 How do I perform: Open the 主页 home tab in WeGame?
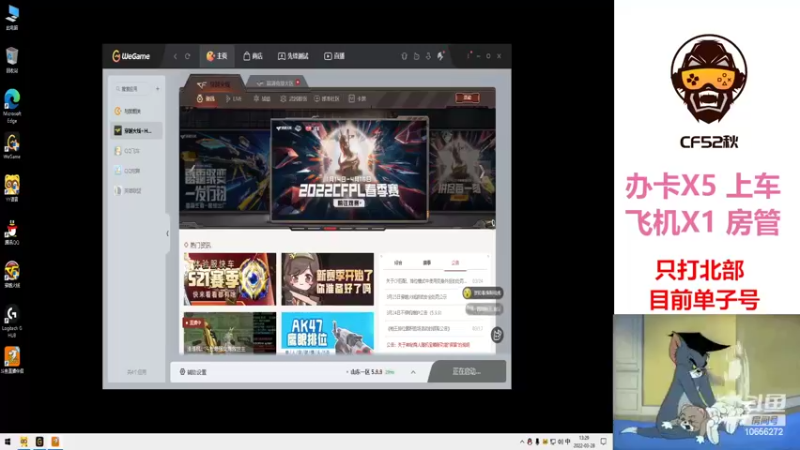point(217,56)
